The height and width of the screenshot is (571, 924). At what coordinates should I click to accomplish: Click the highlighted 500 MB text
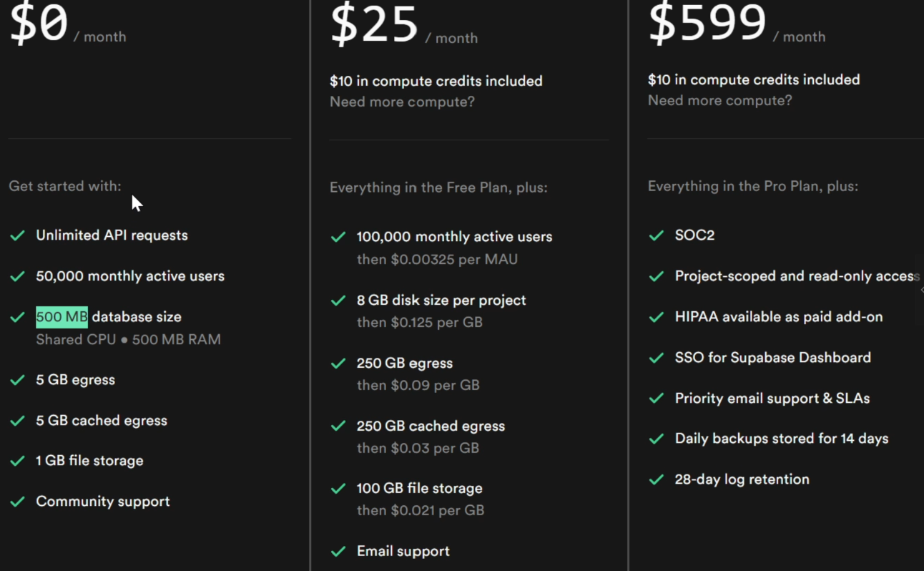(x=62, y=316)
